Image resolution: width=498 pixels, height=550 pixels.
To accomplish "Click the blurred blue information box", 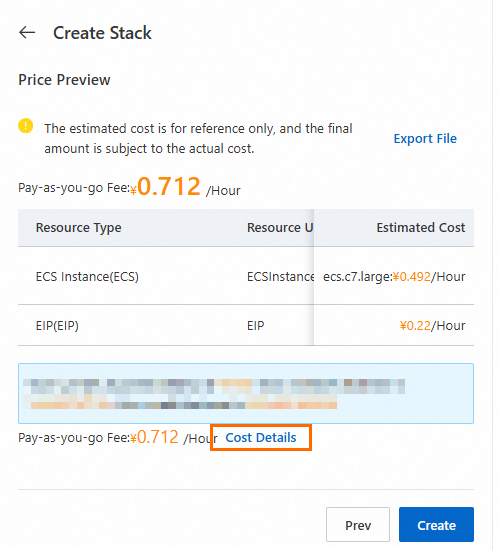I will 246,393.
